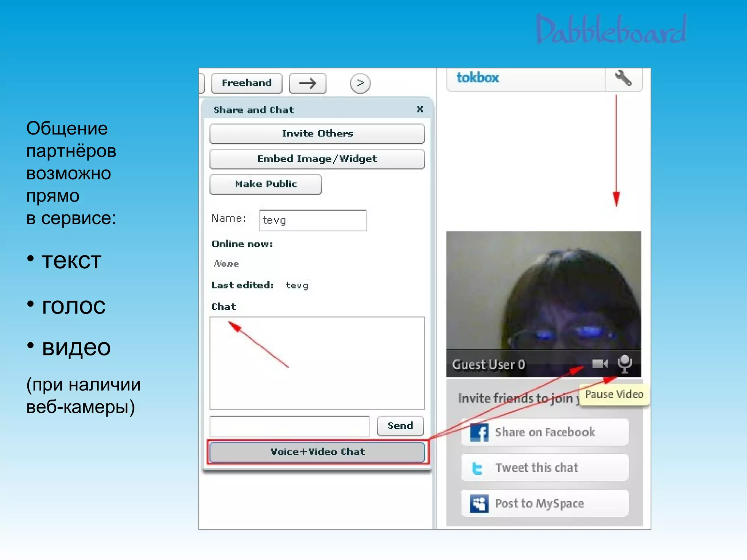This screenshot has height=560, width=747.
Task: Expand toolbar with round arrow button
Action: click(360, 83)
